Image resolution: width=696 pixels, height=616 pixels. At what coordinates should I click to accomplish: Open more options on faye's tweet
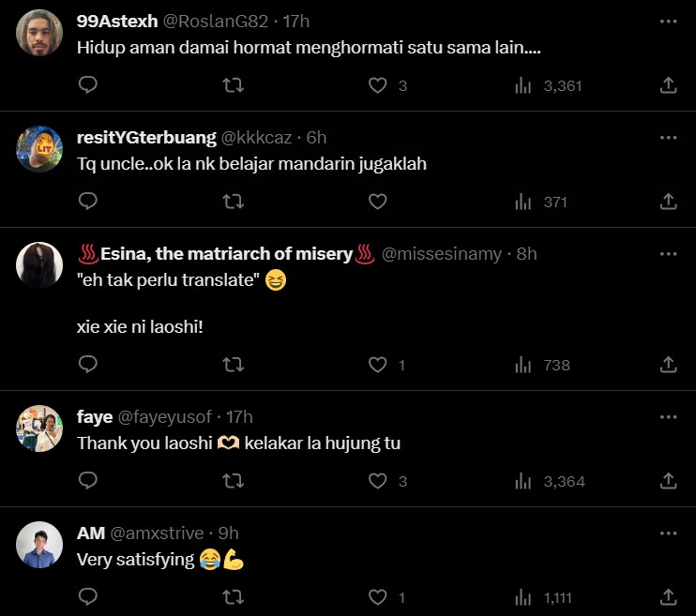pyautogui.click(x=668, y=416)
